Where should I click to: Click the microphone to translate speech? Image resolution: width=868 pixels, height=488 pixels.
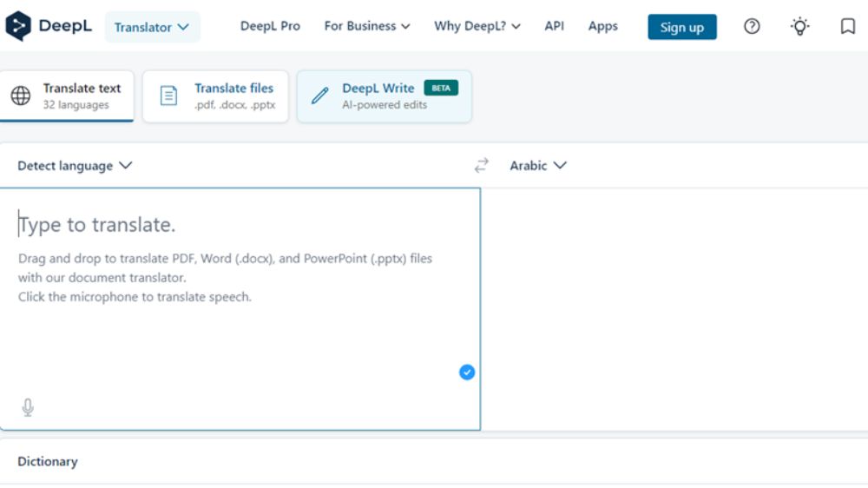(28, 407)
